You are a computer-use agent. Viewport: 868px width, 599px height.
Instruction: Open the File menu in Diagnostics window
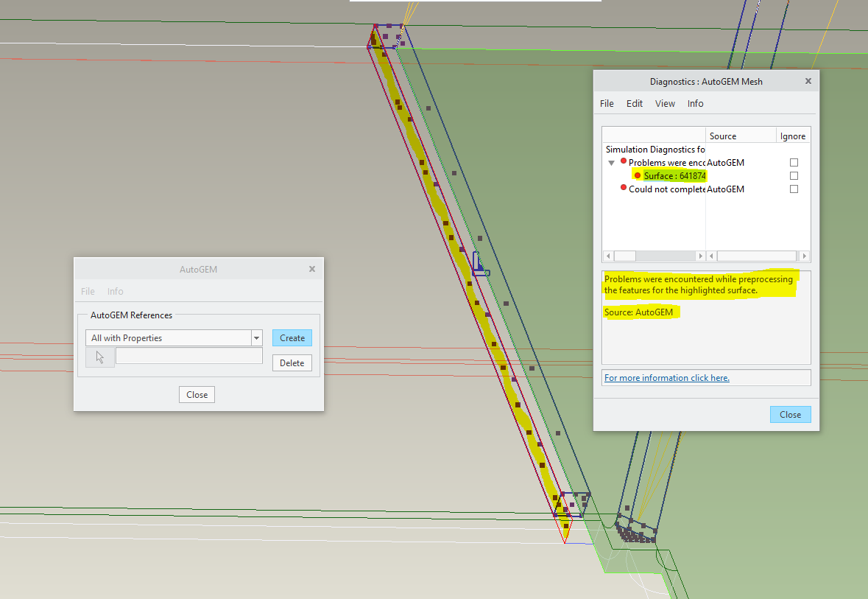tap(607, 104)
